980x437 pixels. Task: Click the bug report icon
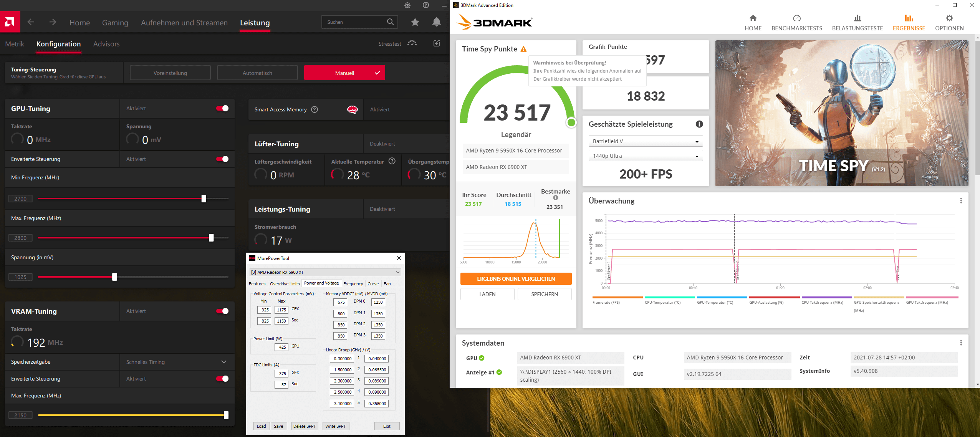pyautogui.click(x=407, y=5)
